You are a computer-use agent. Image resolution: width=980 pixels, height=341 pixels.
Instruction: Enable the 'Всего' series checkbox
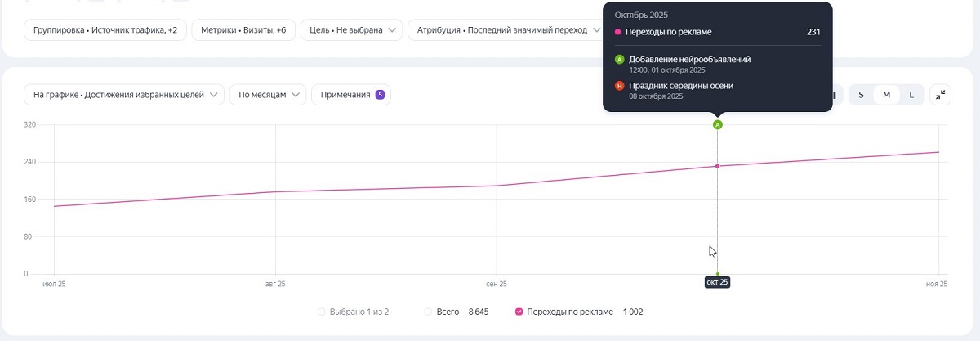[x=428, y=312]
